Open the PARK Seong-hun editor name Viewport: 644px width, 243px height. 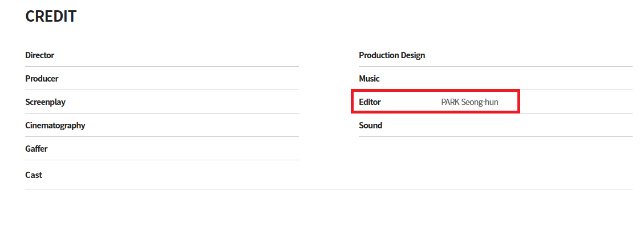coord(470,102)
